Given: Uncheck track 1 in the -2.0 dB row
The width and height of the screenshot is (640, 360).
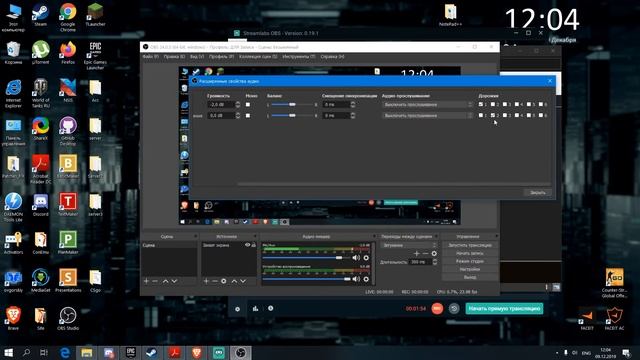Looking at the screenshot, I should 481,104.
